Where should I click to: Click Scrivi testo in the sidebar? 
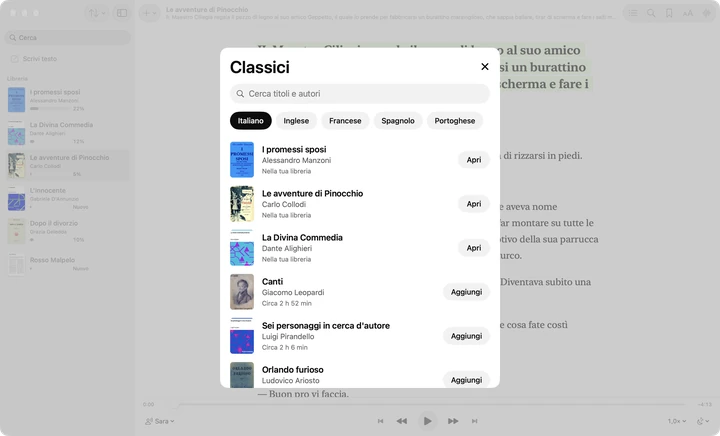34,59
